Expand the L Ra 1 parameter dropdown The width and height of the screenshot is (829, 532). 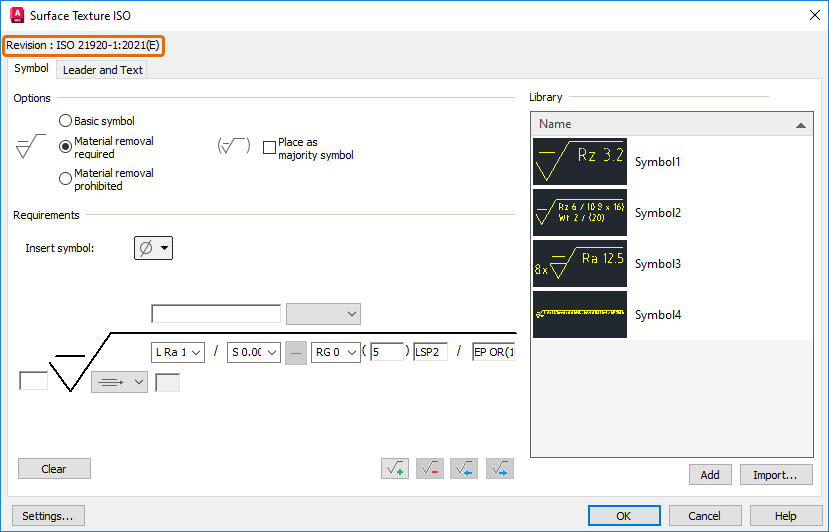178,352
